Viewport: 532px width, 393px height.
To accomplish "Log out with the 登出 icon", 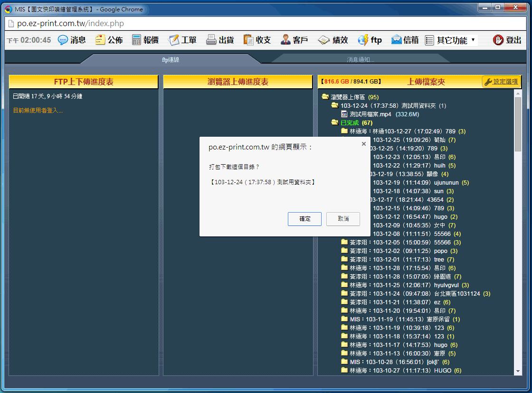I will click(498, 40).
